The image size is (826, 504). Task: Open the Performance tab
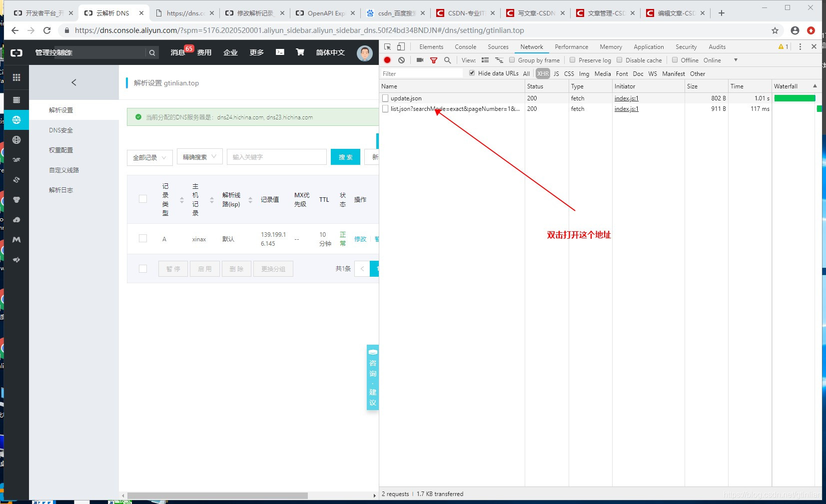pos(572,46)
